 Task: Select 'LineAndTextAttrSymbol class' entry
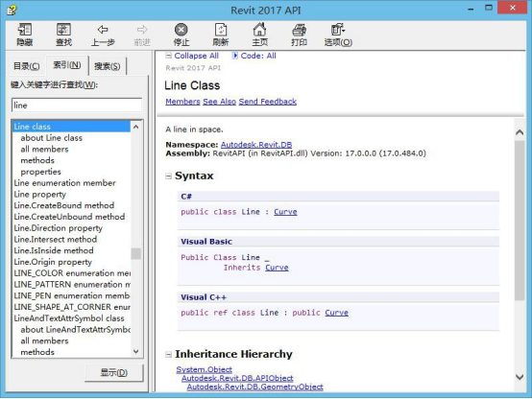coord(69,318)
